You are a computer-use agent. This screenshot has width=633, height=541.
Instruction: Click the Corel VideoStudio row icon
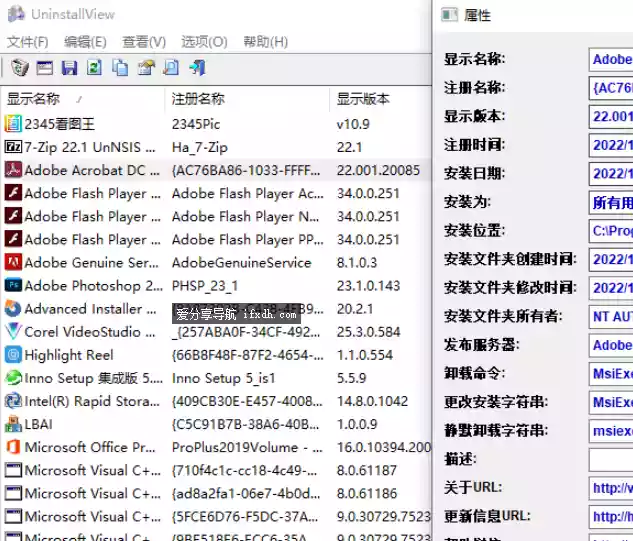tap(13, 331)
